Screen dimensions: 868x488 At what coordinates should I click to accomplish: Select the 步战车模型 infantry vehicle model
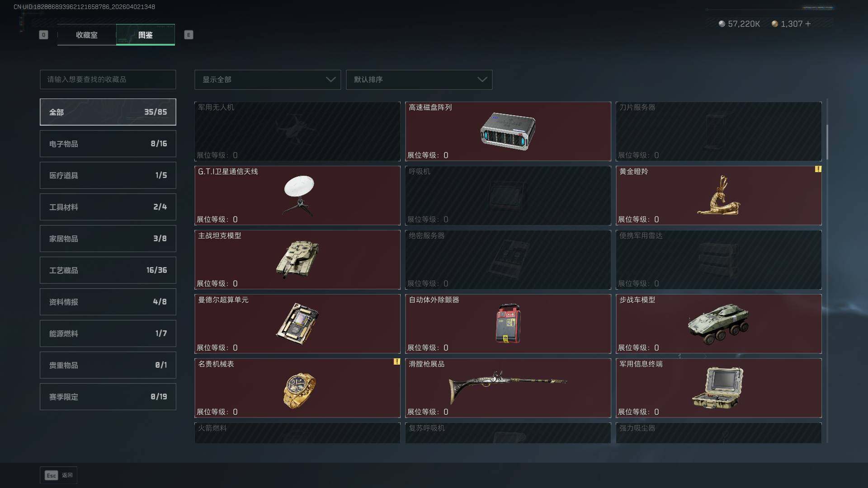718,324
